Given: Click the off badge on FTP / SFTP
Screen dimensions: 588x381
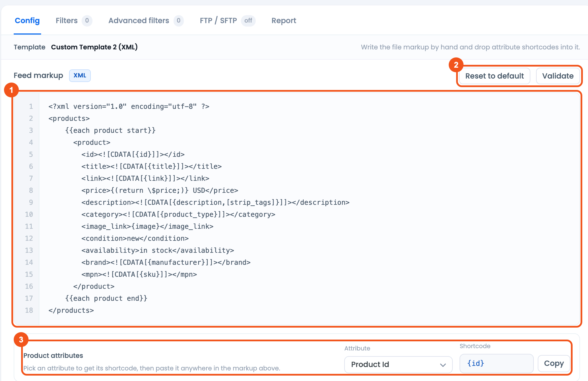Looking at the screenshot, I should pos(248,21).
